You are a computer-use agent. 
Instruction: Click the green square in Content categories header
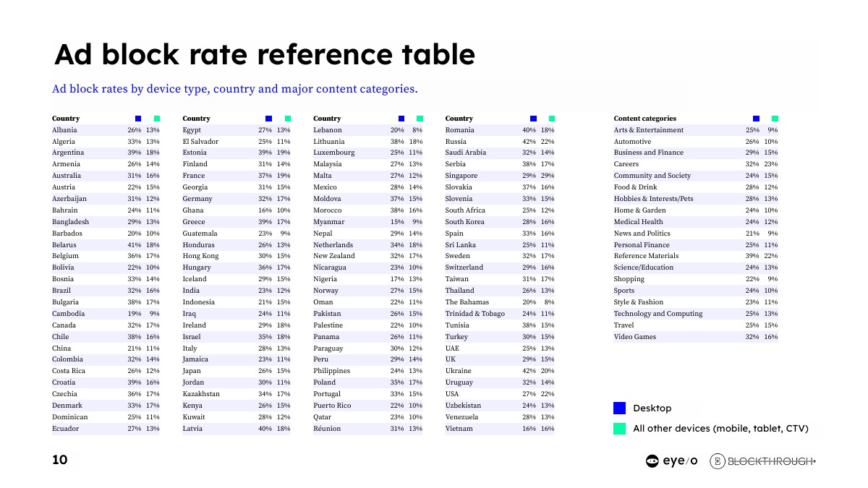click(775, 119)
